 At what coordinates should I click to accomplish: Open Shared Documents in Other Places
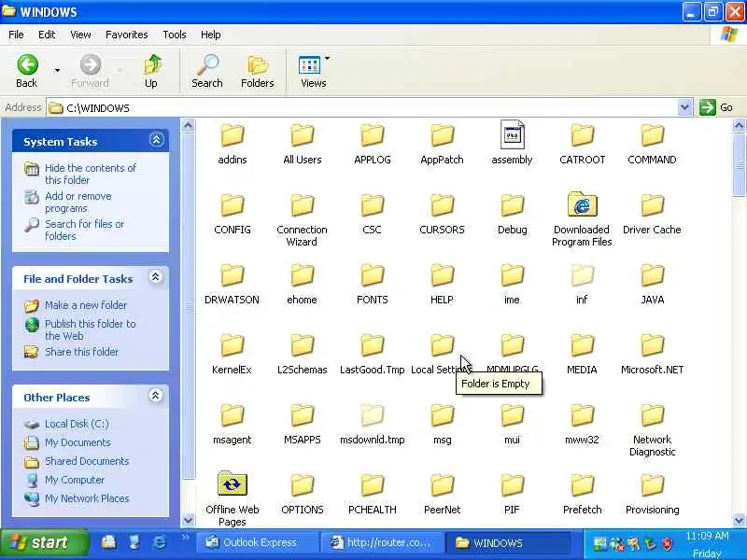pyautogui.click(x=87, y=461)
